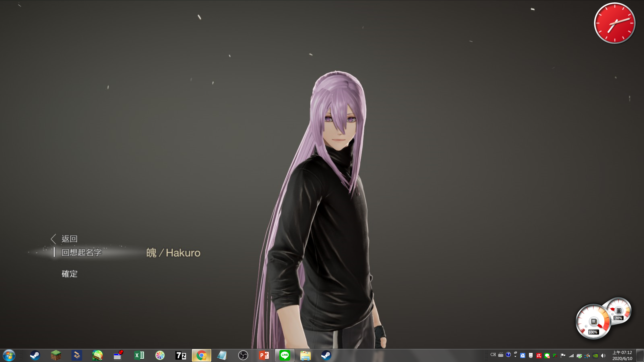Open the first Steam taskbar icon
The image size is (644, 362).
tap(35, 355)
